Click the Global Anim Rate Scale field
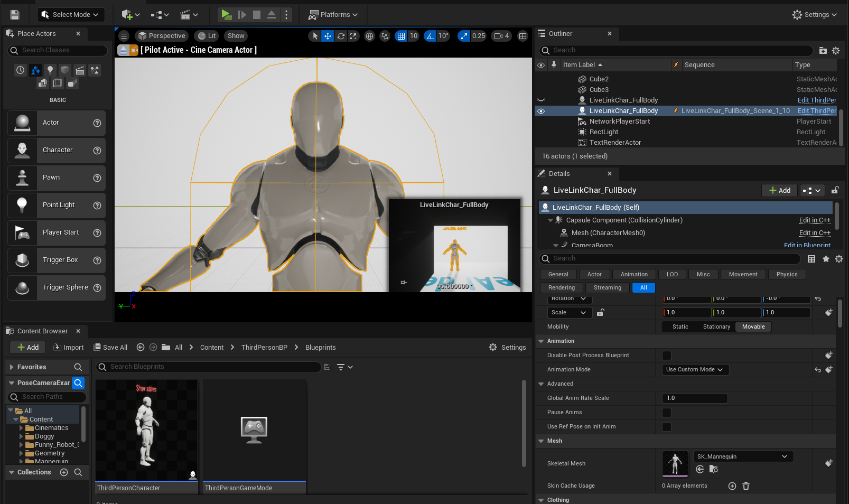 point(694,398)
